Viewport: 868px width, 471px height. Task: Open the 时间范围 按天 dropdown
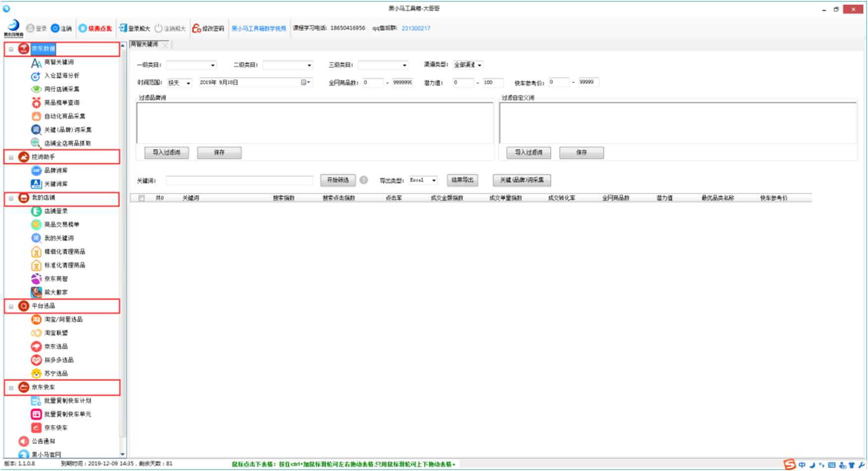(x=188, y=83)
